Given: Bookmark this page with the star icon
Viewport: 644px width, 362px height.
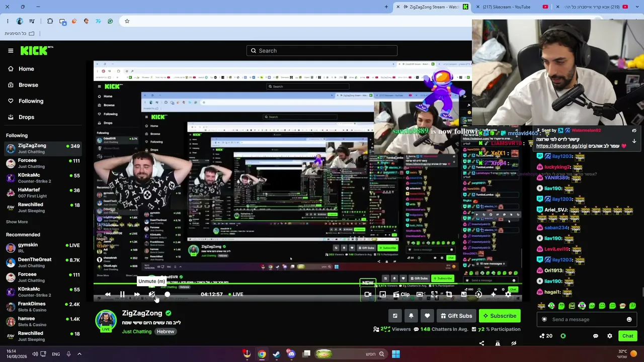Looking at the screenshot, I should tap(127, 21).
